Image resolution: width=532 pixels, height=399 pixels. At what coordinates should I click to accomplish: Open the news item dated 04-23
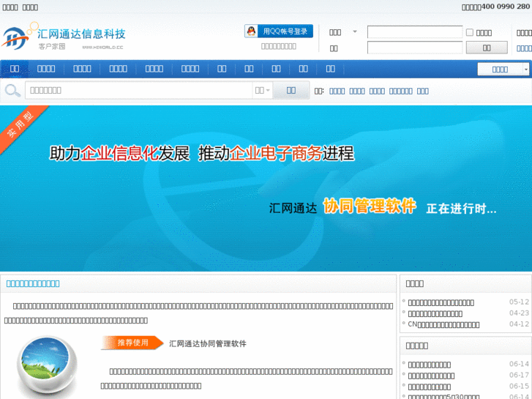pos(435,314)
